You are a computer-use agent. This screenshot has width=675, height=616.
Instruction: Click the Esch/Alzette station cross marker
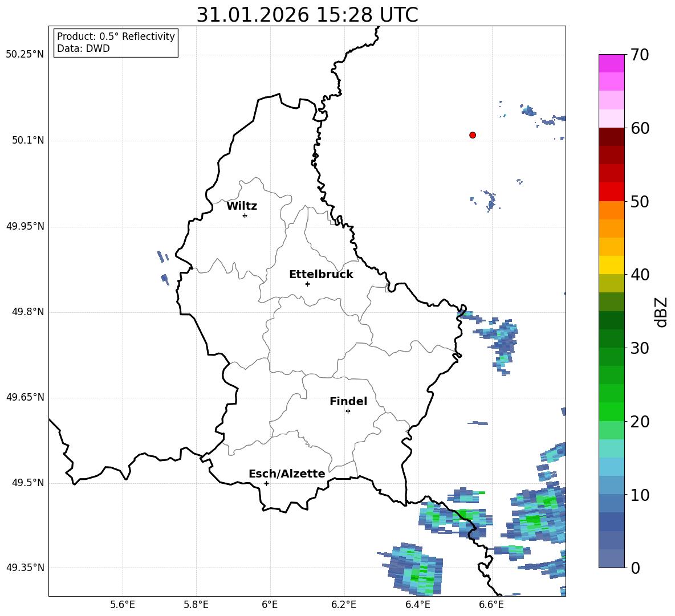(266, 483)
